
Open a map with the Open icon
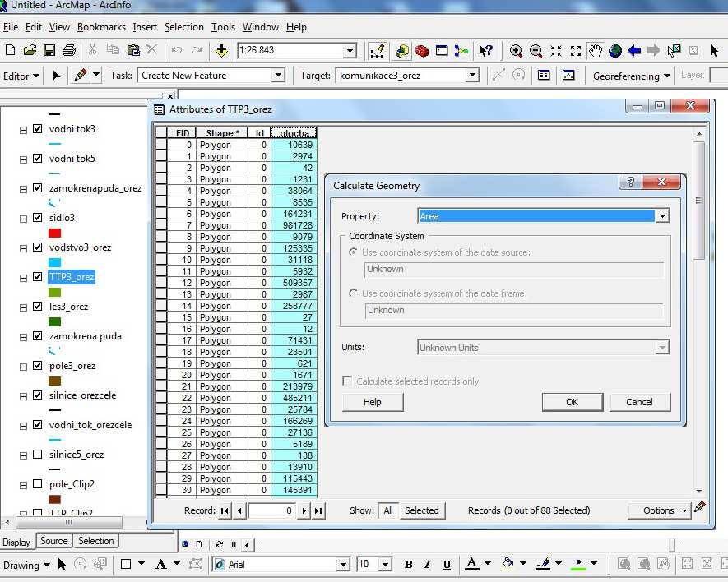point(30,50)
